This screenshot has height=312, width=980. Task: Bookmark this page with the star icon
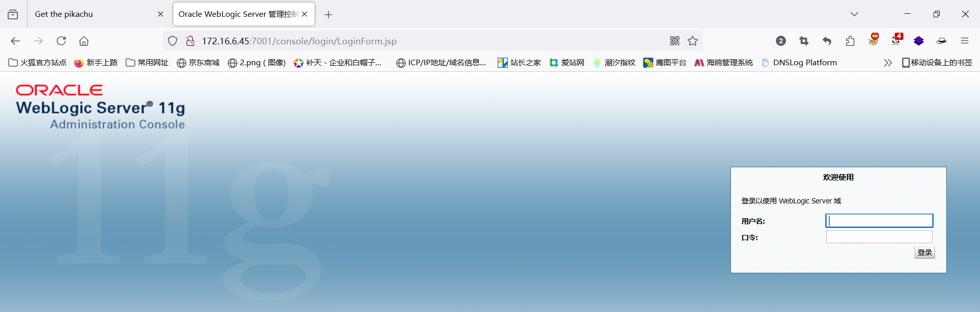point(693,41)
